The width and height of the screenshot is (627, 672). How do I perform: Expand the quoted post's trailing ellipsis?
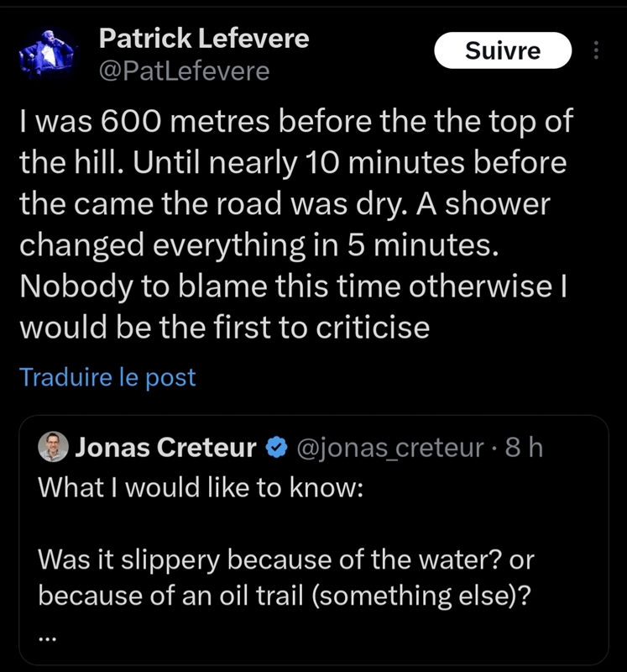pyautogui.click(x=48, y=635)
